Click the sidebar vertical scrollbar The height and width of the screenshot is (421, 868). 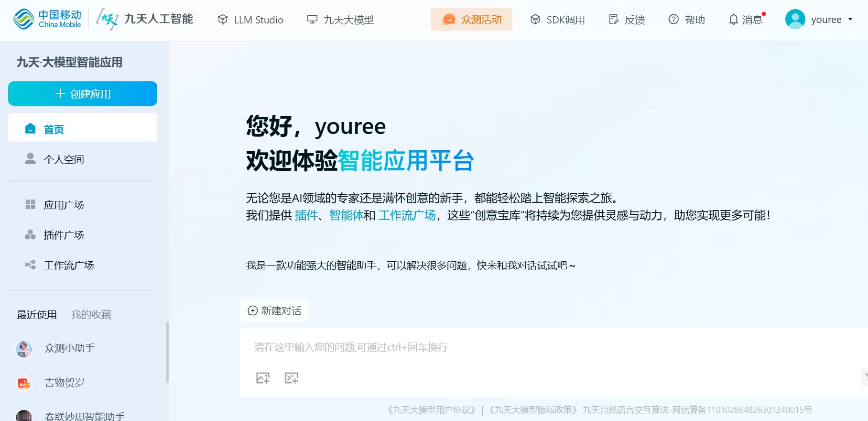(x=167, y=352)
